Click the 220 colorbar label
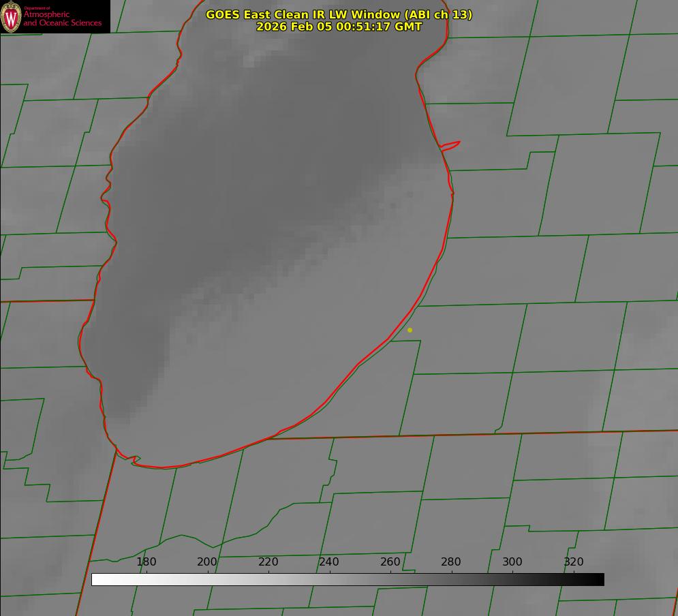 [268, 561]
